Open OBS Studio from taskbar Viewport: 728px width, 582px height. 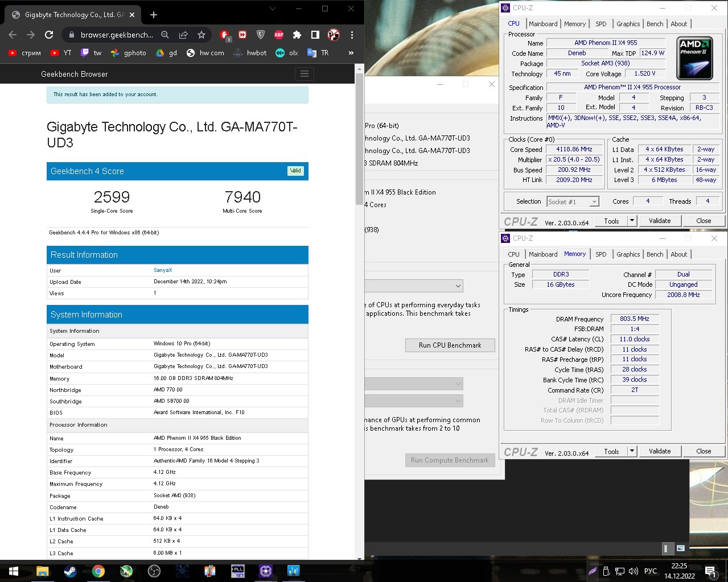click(x=154, y=571)
